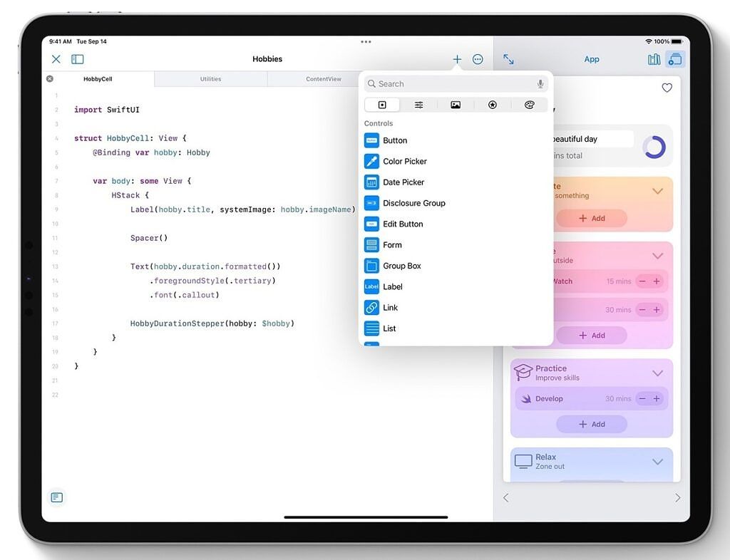Open the sidebar with the panel icon
Screen dimensions: 730x560
(77, 59)
